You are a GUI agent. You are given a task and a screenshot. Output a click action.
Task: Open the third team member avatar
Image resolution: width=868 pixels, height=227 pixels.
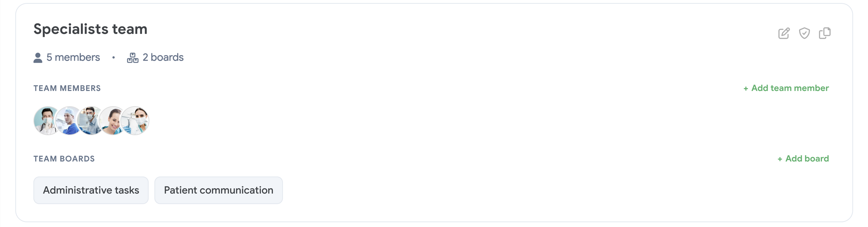[x=90, y=121]
